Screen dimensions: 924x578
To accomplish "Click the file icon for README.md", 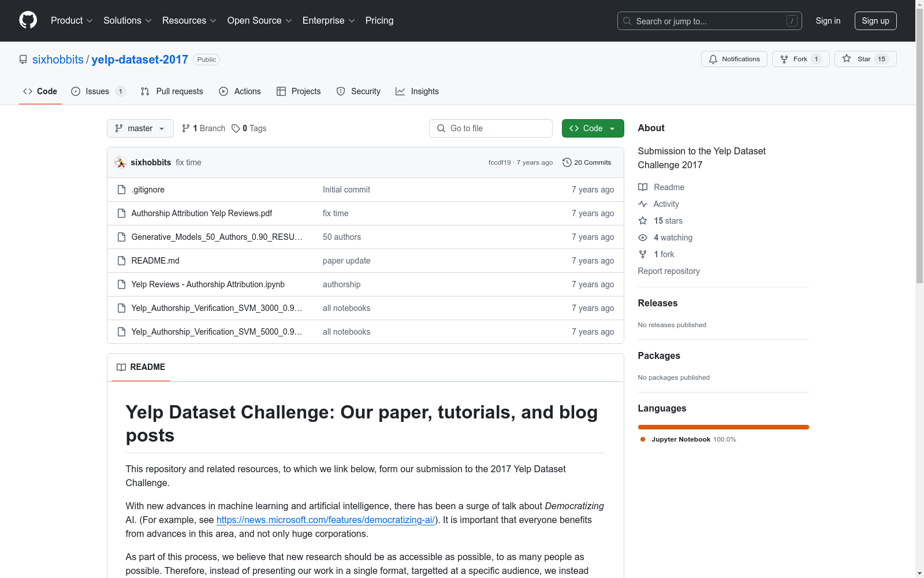I will tap(121, 261).
